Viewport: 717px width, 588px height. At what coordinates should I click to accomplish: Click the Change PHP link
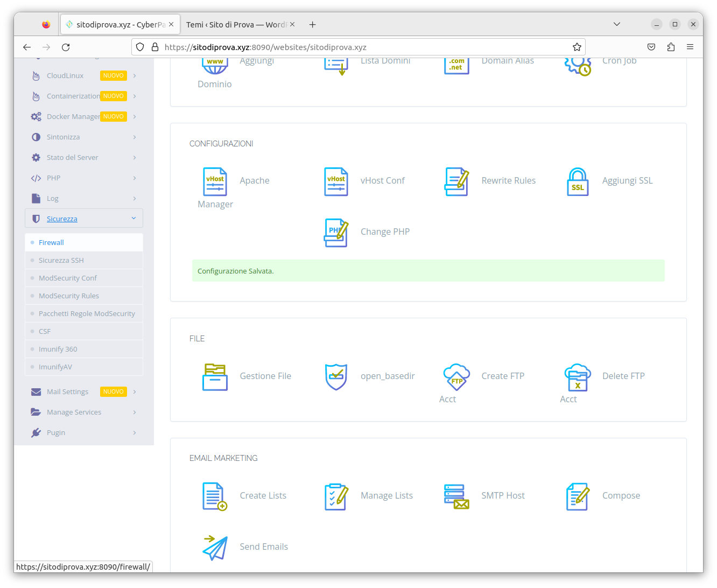(385, 232)
